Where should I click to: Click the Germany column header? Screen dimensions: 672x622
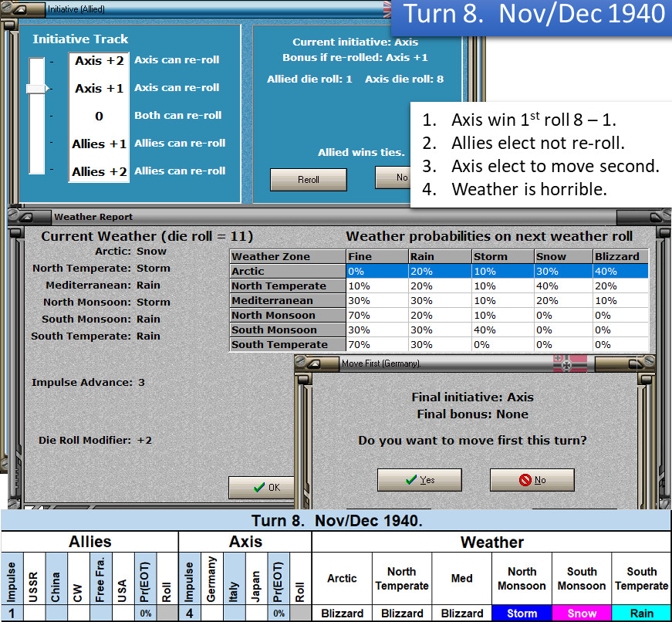pos(211,578)
